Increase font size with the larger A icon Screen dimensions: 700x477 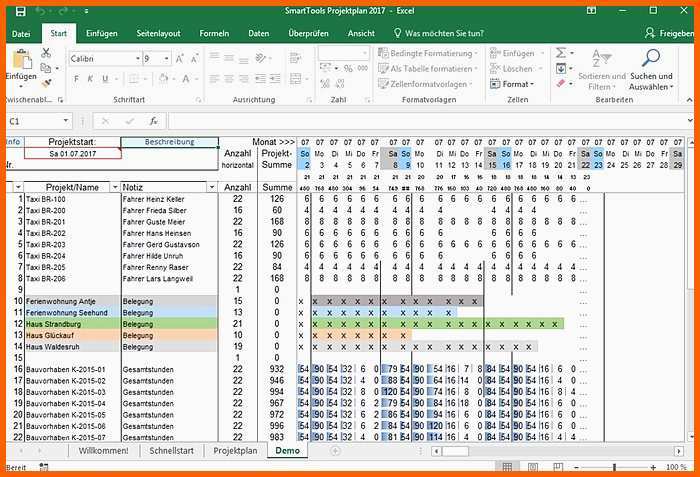(x=179, y=59)
